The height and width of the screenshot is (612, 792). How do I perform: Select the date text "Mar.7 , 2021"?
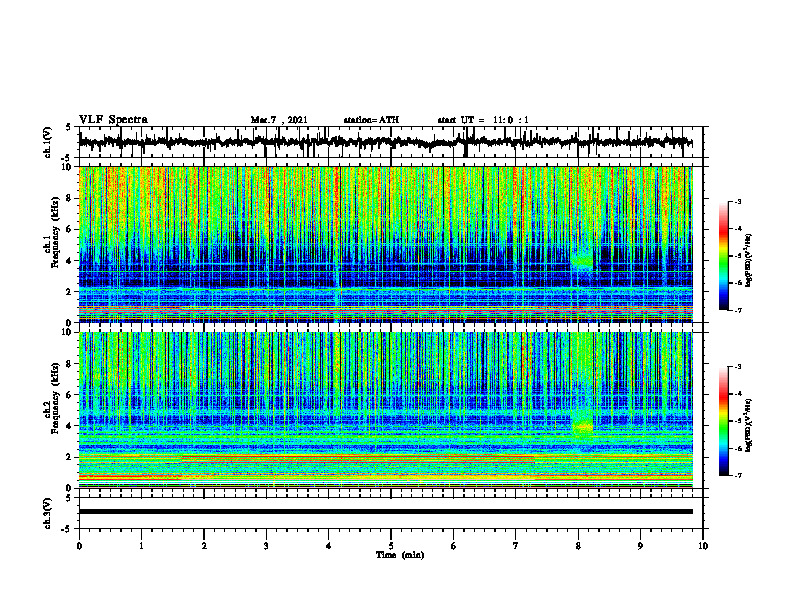[279, 120]
